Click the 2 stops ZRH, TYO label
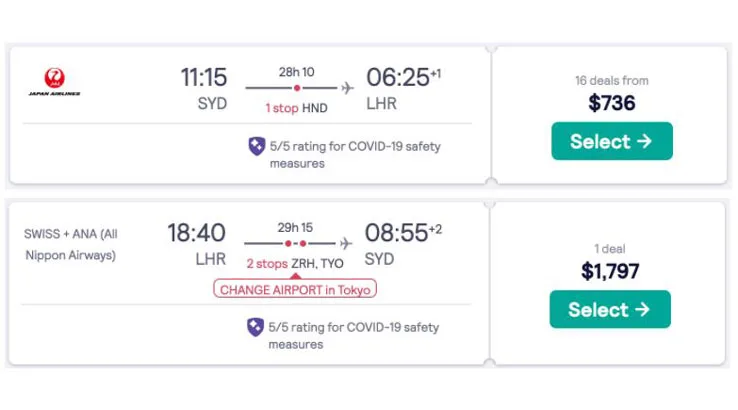 click(294, 262)
